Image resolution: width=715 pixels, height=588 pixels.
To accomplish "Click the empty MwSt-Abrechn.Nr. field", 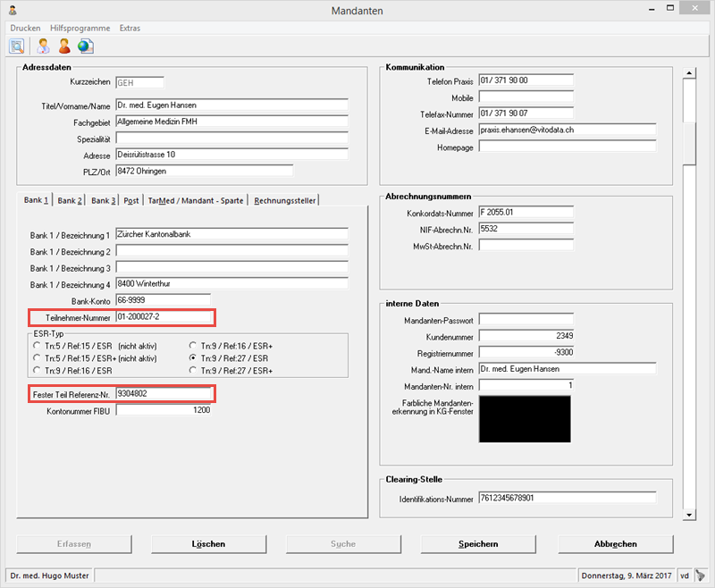I will (x=526, y=245).
